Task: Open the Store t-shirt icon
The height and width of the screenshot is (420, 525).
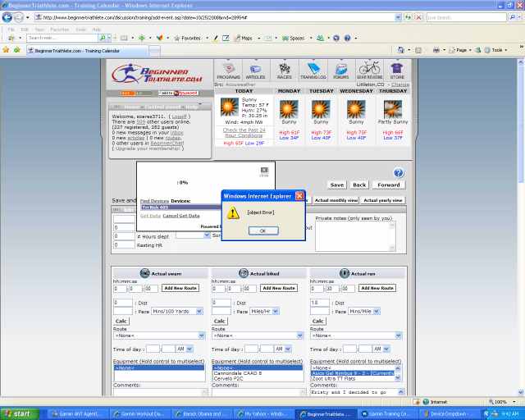Action: (397, 71)
